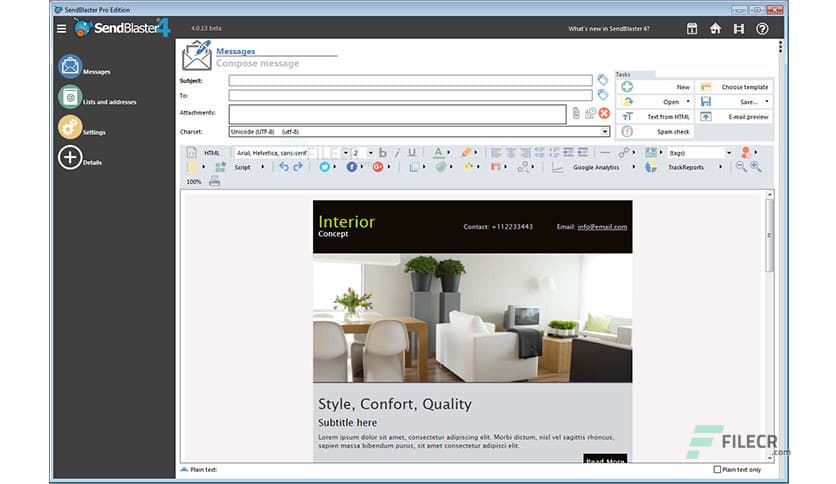Open Lists and addresses in sidebar
The height and width of the screenshot is (484, 836).
click(70, 98)
